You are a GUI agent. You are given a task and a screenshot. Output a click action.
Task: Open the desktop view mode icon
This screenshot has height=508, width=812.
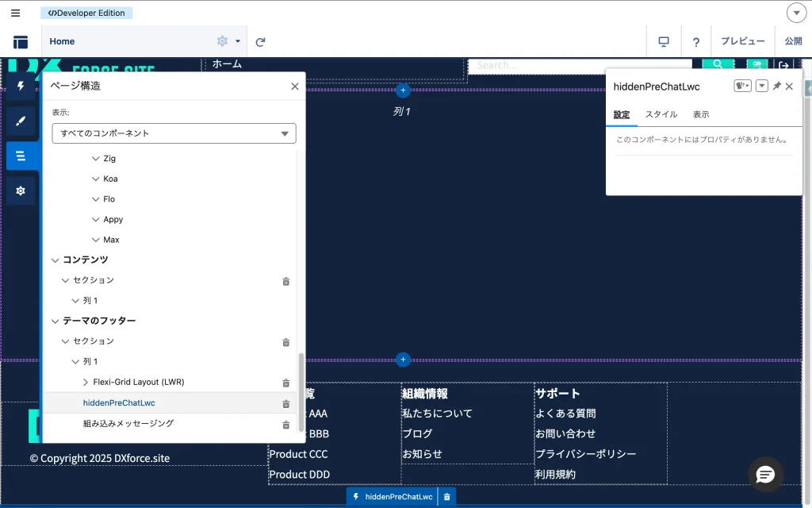click(x=664, y=42)
